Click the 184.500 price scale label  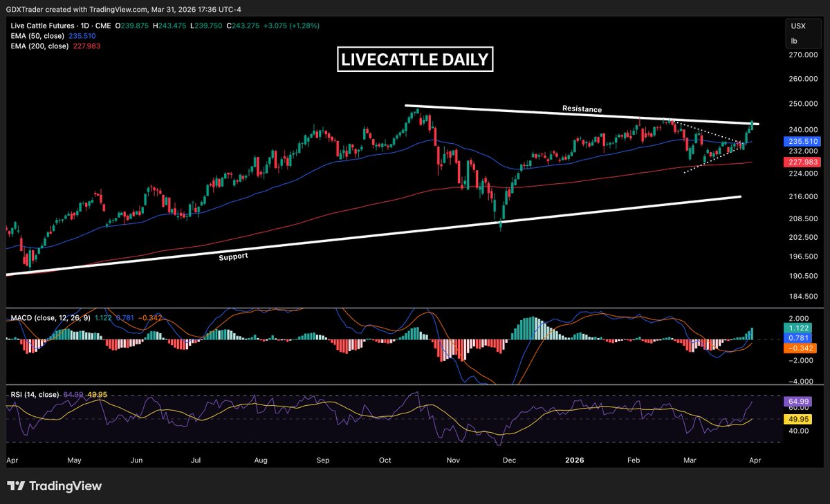pyautogui.click(x=802, y=297)
